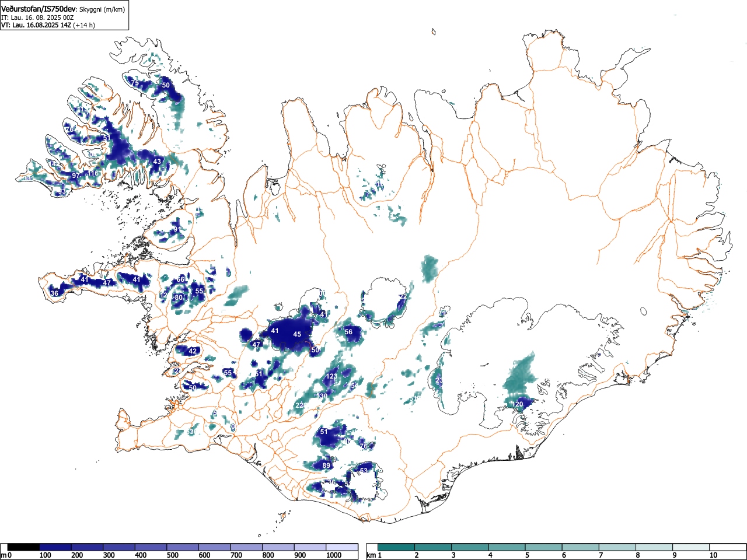The image size is (747, 560).
Task: Click the visibility value '123' on the map
Action: (x=331, y=377)
